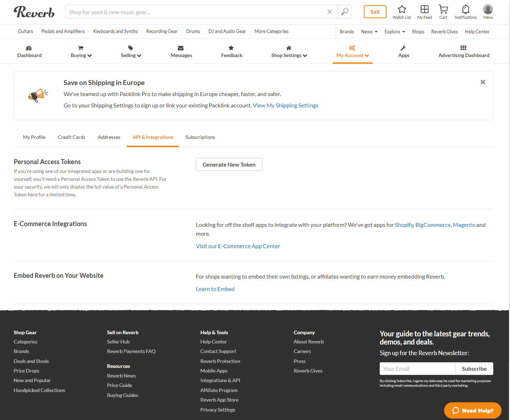
Task: Click the Subscribe button
Action: pyautogui.click(x=474, y=369)
